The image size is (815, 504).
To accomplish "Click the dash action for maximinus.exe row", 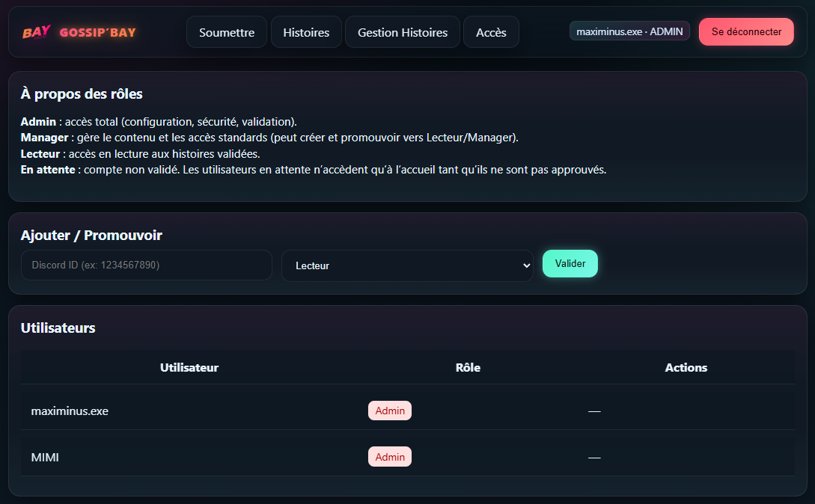I will [593, 411].
